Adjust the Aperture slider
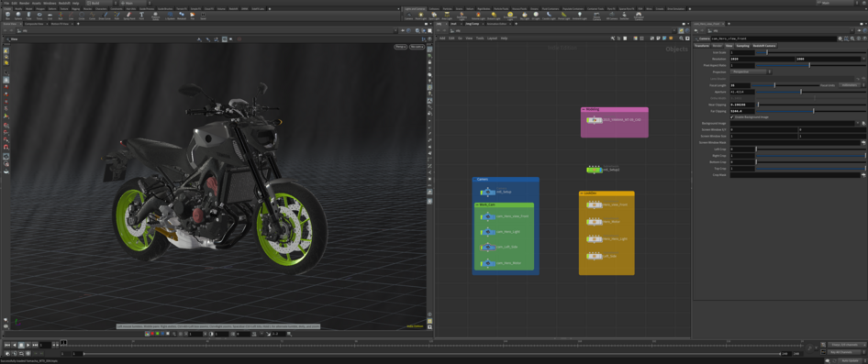The height and width of the screenshot is (364, 868). [x=811, y=92]
